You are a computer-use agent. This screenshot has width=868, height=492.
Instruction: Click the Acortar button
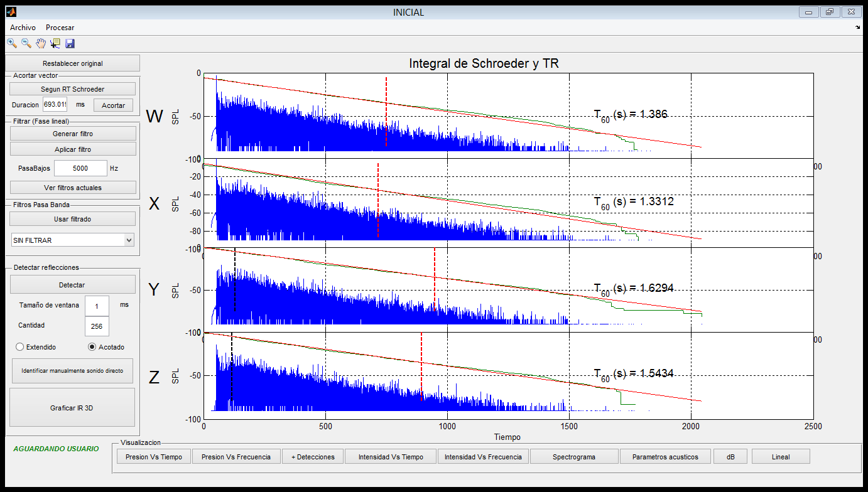(x=113, y=105)
